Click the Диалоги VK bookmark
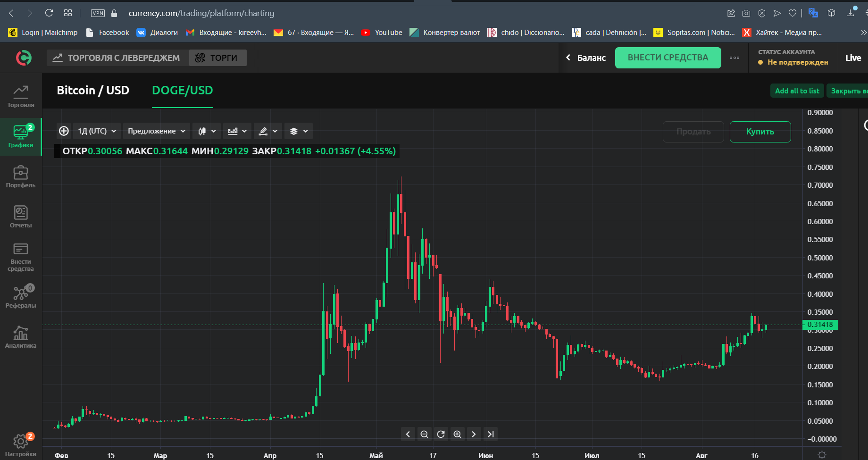 (x=157, y=33)
